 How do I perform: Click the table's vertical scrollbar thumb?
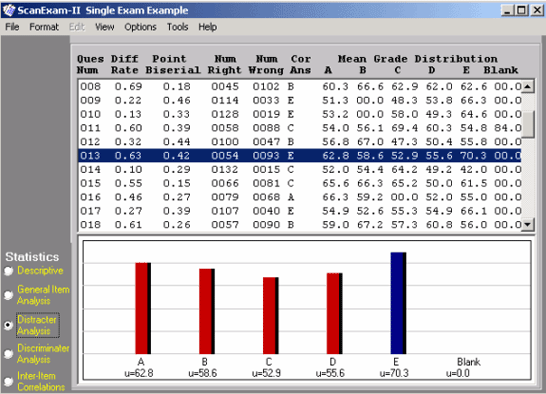click(x=528, y=125)
